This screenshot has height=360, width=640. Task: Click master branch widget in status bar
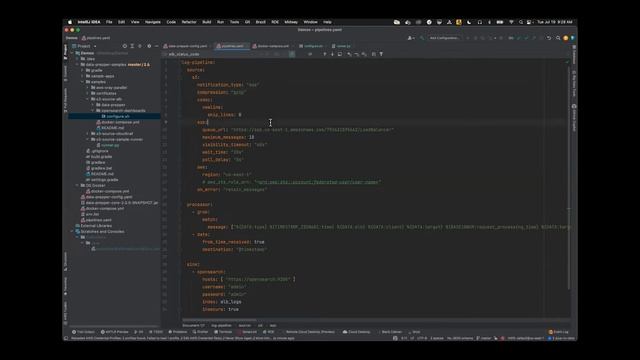[484, 338]
